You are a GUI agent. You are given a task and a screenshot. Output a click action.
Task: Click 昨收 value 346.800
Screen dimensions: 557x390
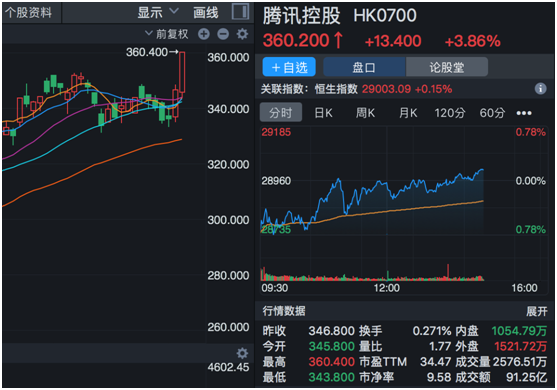(331, 331)
